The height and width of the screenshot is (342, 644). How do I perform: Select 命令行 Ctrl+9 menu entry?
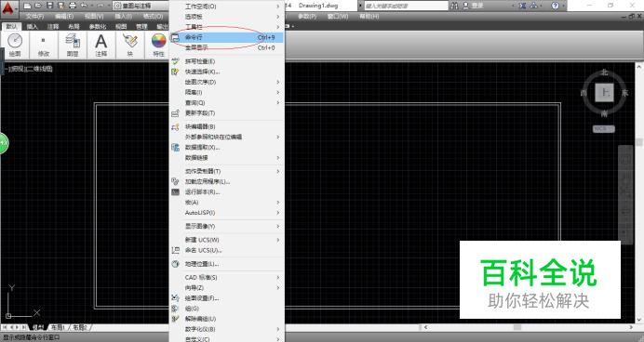pyautogui.click(x=227, y=37)
